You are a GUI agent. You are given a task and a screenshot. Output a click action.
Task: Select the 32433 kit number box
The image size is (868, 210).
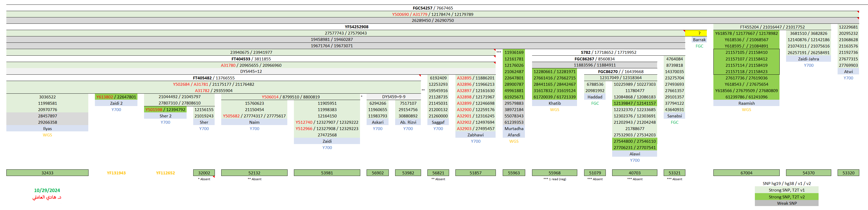[47, 173]
